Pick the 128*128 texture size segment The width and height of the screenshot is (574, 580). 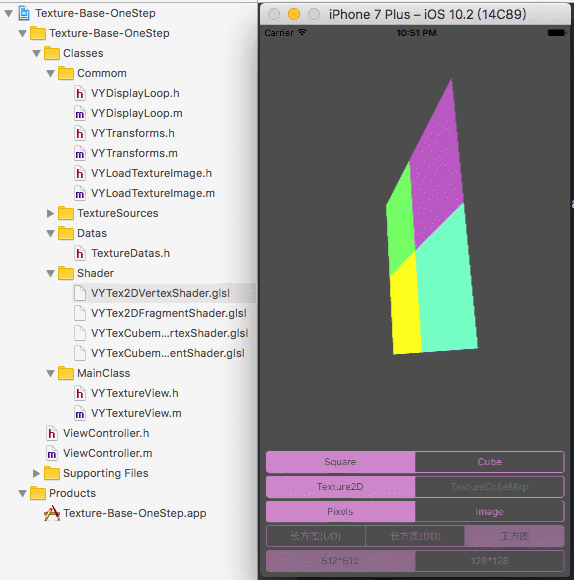click(489, 561)
